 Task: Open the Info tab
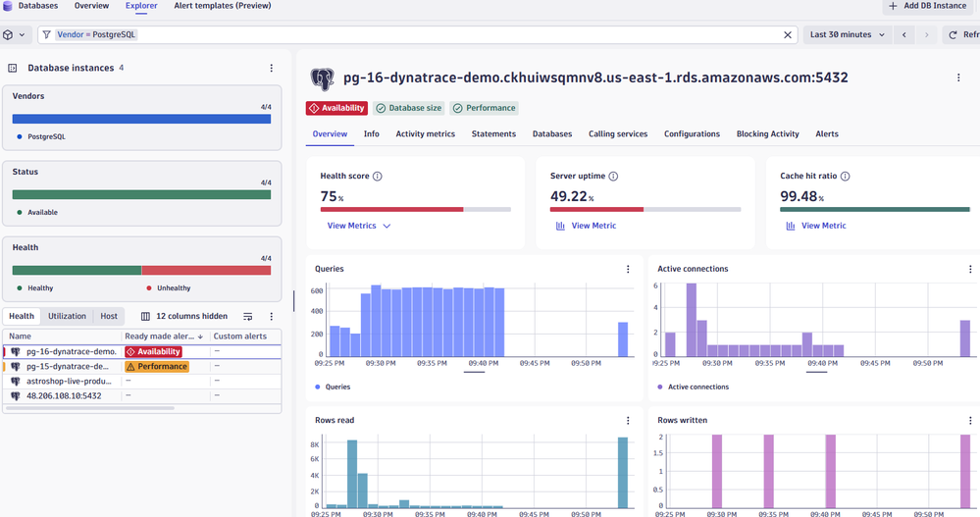point(371,133)
